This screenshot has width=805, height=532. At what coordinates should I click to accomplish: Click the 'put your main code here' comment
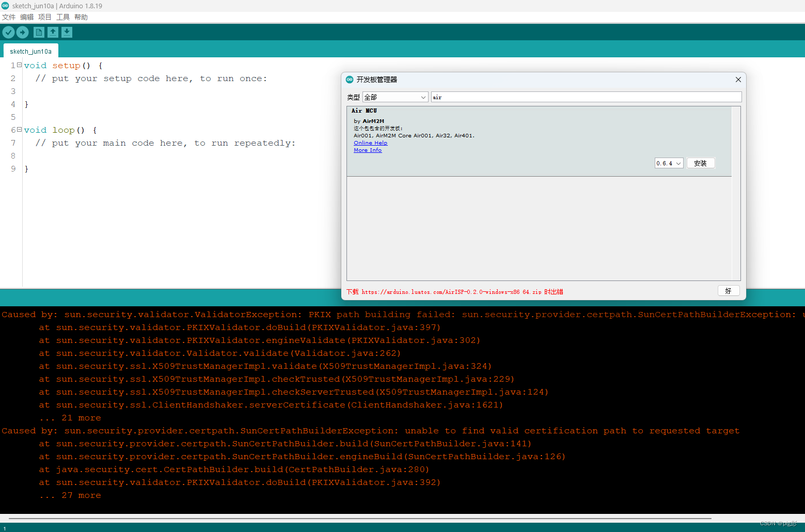(165, 143)
